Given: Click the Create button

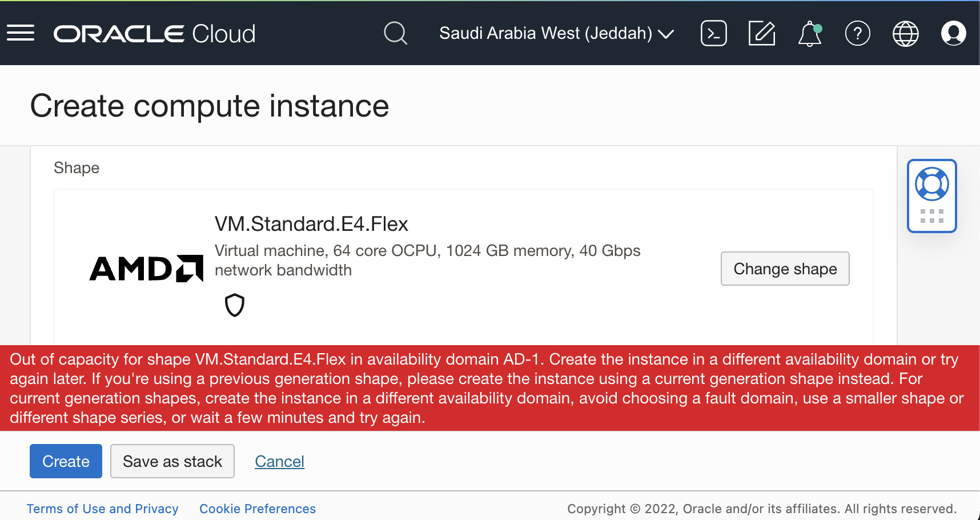Looking at the screenshot, I should [66, 461].
